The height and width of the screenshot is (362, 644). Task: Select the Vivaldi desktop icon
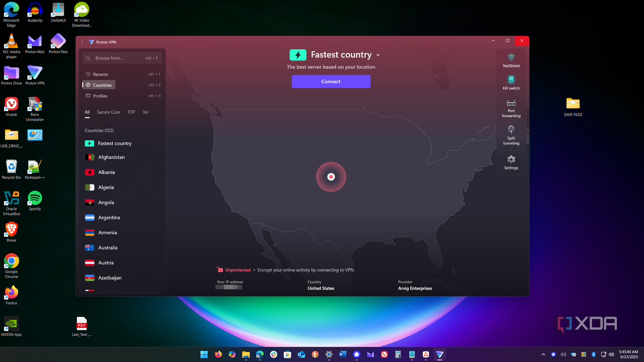12,107
